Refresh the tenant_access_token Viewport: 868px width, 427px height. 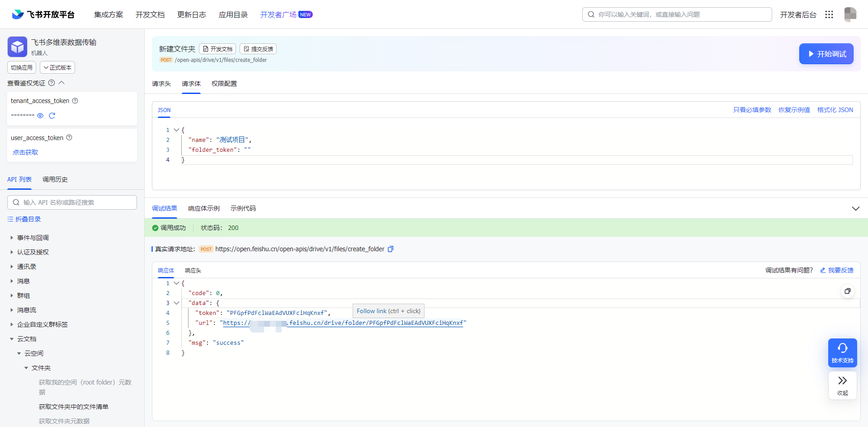click(x=52, y=116)
